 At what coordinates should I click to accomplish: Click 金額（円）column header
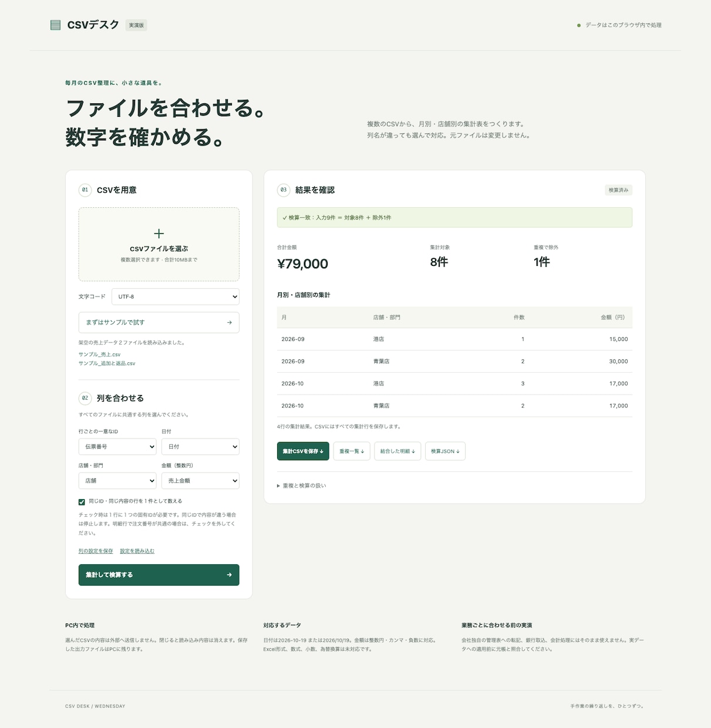point(614,317)
